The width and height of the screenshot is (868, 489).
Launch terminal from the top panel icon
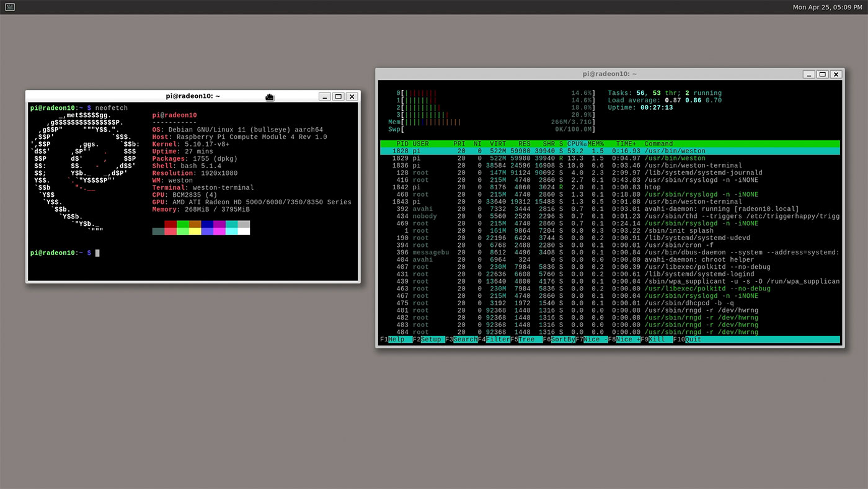pyautogui.click(x=9, y=7)
